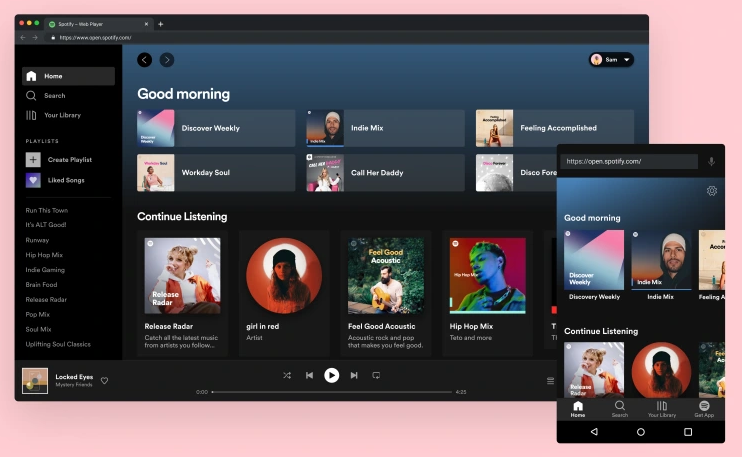Select Brain Food playlist

41,285
